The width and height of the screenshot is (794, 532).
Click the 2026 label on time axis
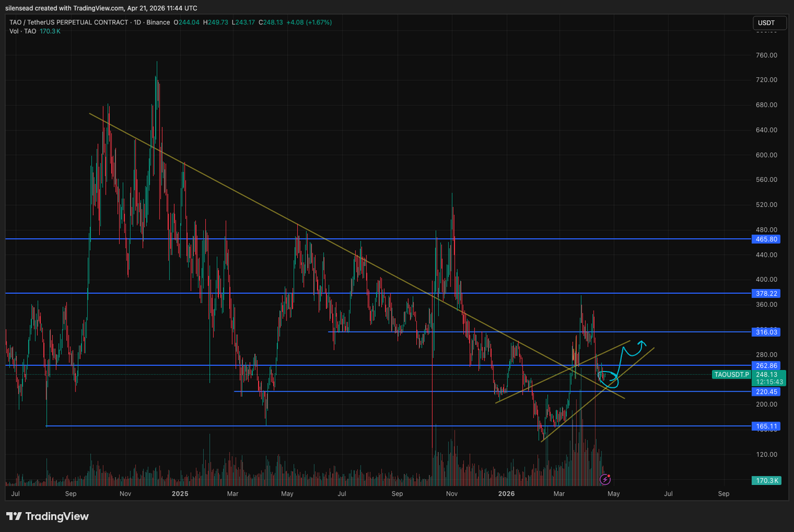point(506,494)
